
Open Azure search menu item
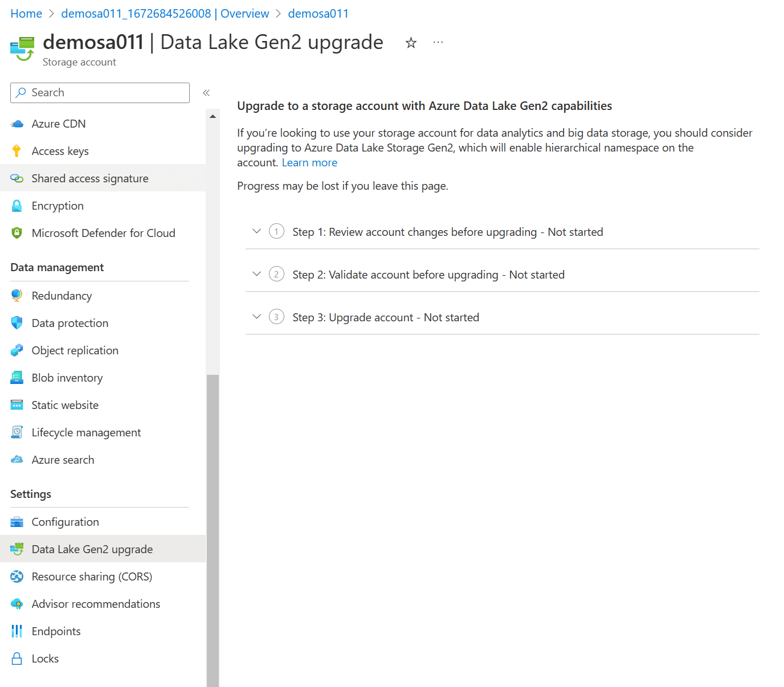coord(103,460)
